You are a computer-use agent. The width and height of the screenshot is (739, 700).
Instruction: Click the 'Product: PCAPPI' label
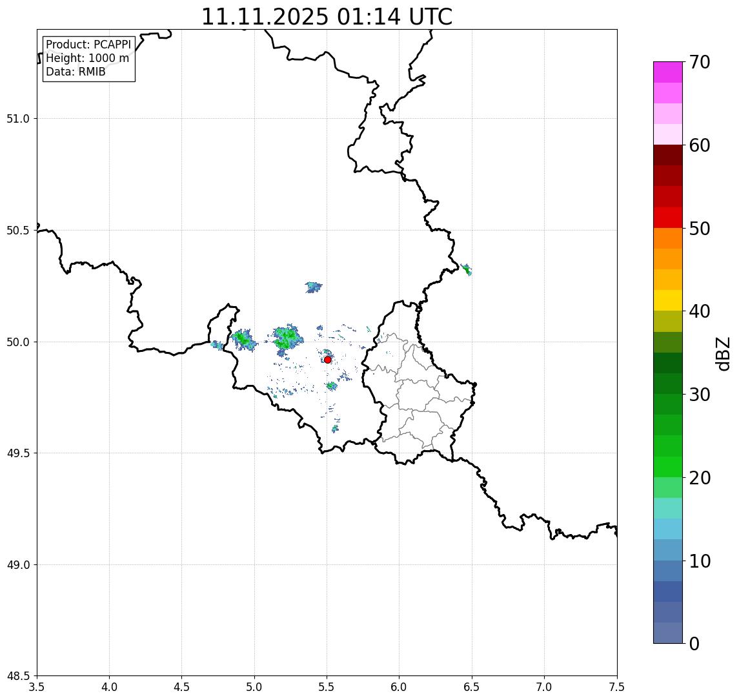(x=88, y=45)
